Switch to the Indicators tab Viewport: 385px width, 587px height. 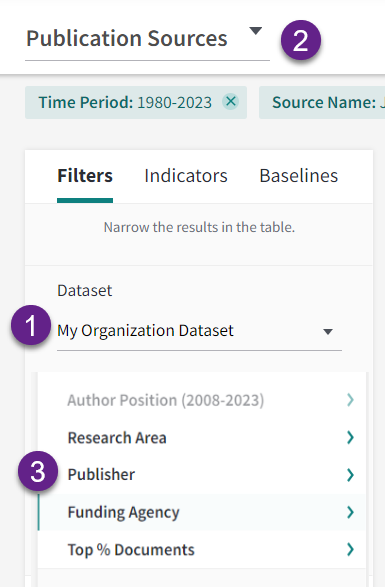(186, 176)
